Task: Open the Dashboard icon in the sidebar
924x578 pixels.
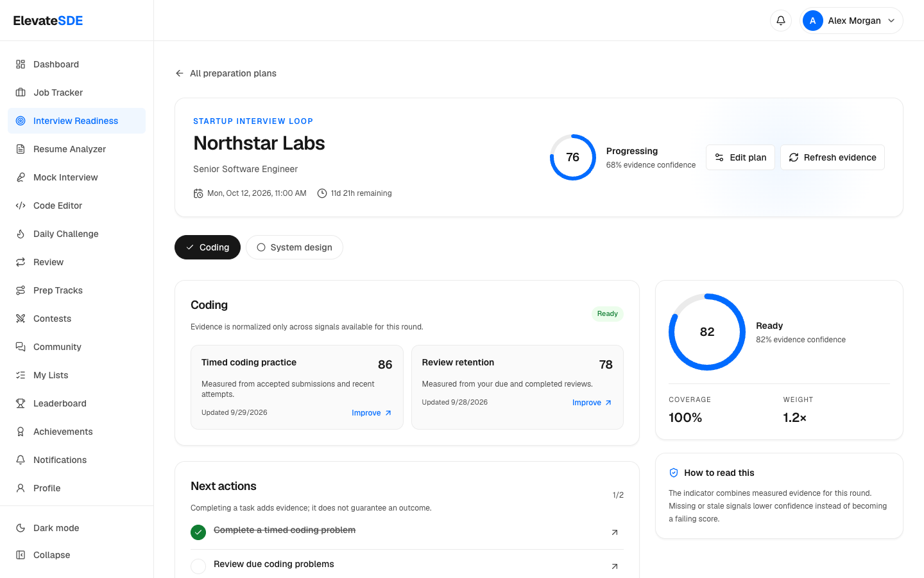Action: point(21,64)
